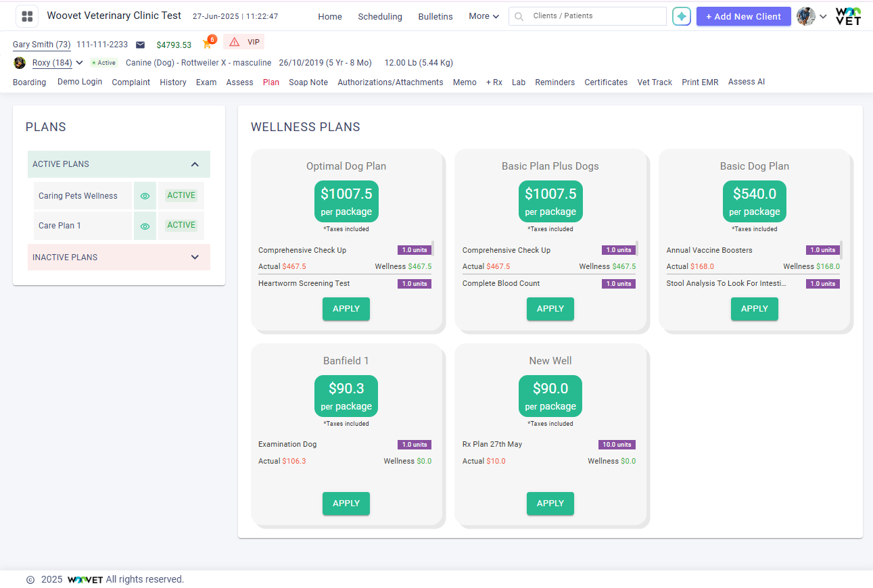Toggle view of Caring Pets Wellness plan
Screen dimensions: 873x588
point(145,196)
